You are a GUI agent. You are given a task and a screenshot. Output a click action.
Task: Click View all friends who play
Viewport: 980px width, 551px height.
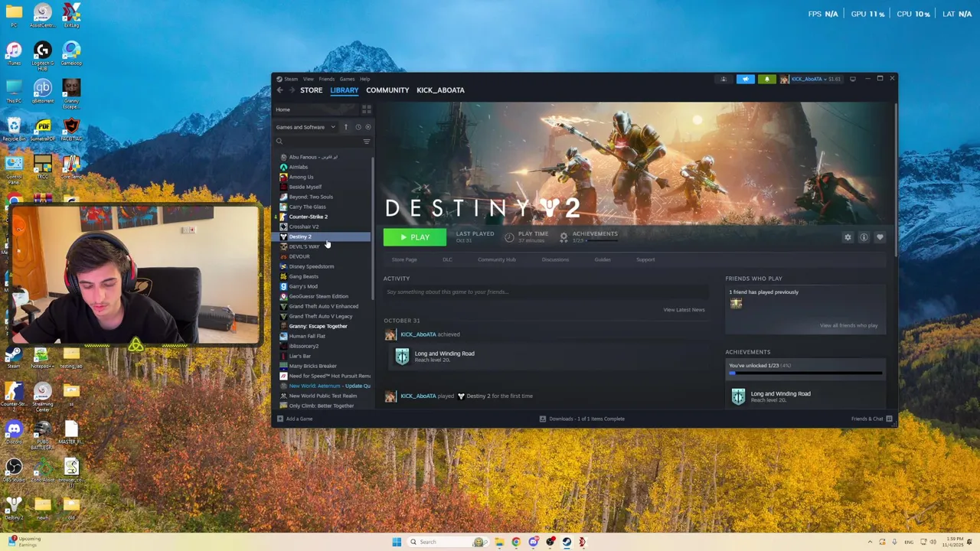click(x=848, y=326)
